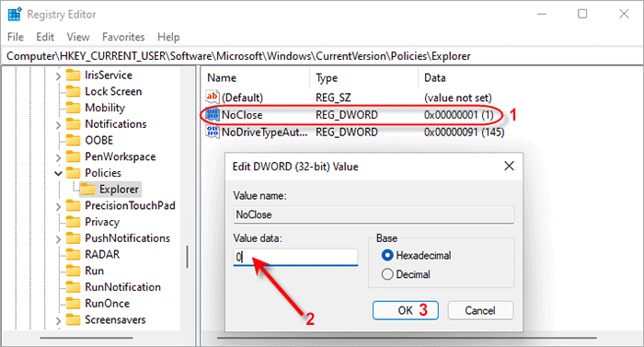Click the PenWorkspace folder icon
Screen dimensions: 644x347
(x=73, y=156)
